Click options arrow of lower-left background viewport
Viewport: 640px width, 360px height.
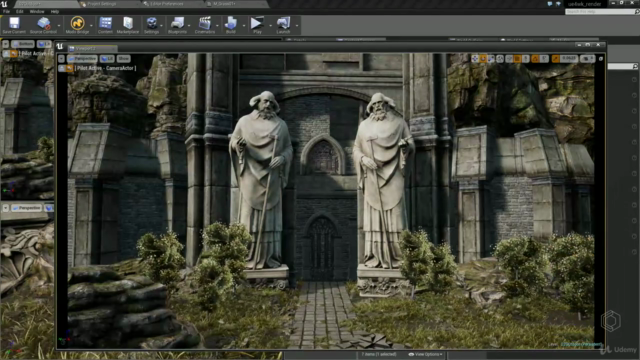5,208
